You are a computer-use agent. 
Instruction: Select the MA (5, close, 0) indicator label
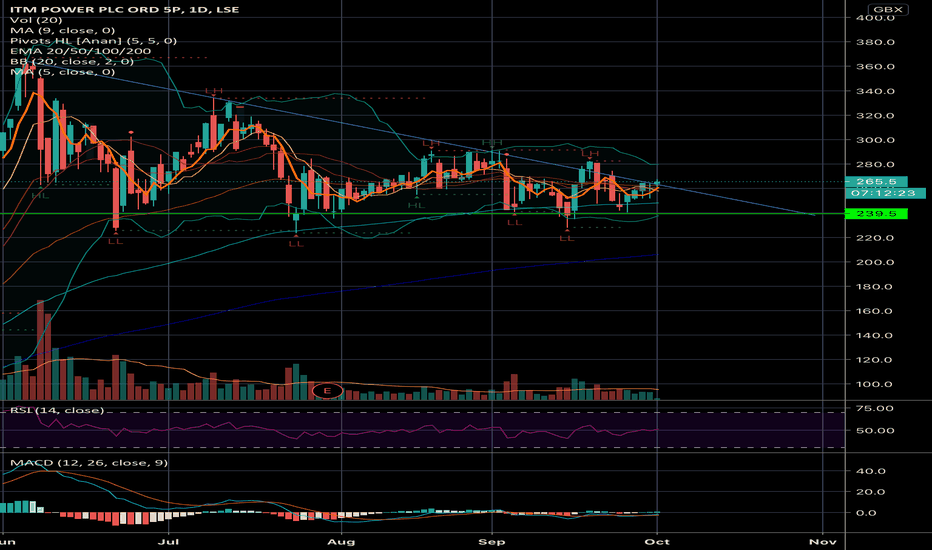coord(62,72)
